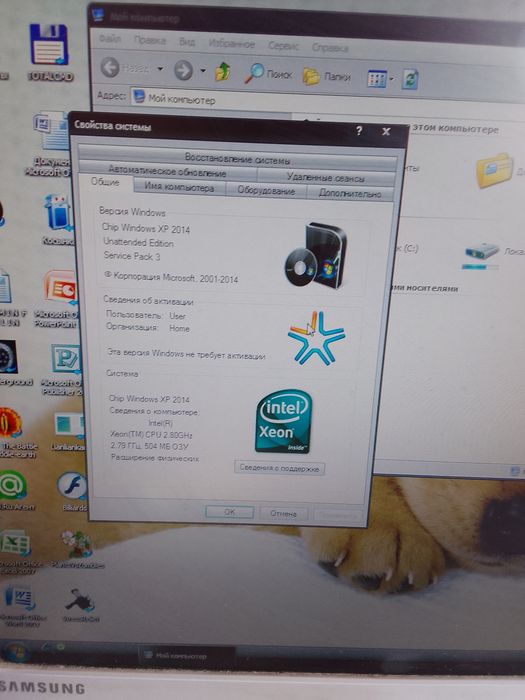The width and height of the screenshot is (525, 700).
Task: Click the Сведения о поддержке button
Action: pyautogui.click(x=279, y=468)
